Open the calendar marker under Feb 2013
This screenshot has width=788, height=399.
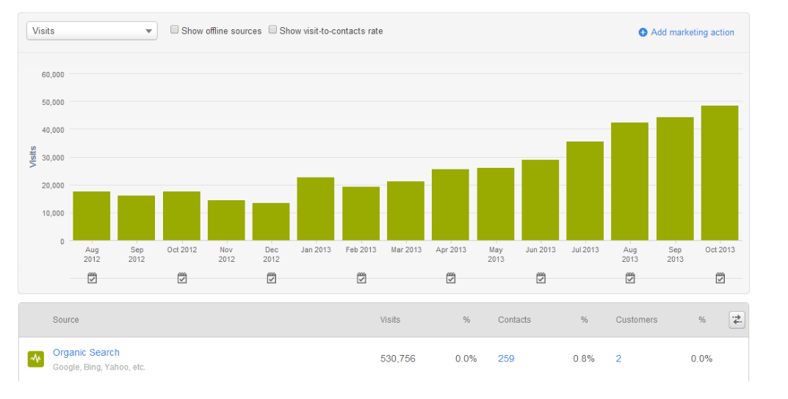[x=361, y=278]
